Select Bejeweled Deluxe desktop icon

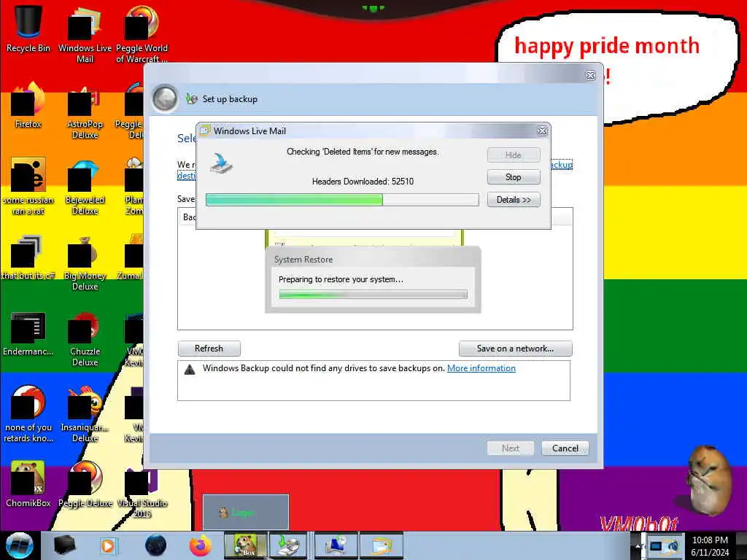pos(85,187)
